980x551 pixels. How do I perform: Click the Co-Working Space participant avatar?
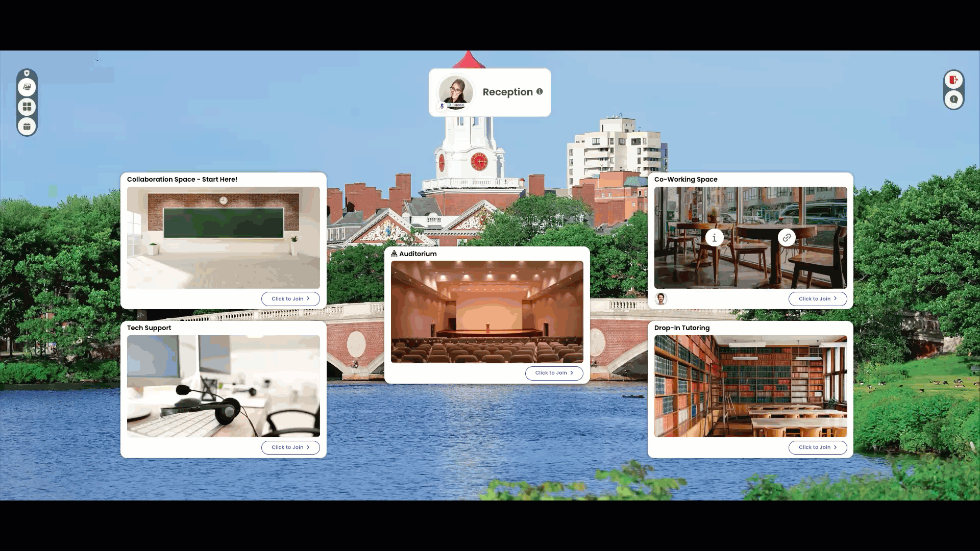pyautogui.click(x=660, y=298)
